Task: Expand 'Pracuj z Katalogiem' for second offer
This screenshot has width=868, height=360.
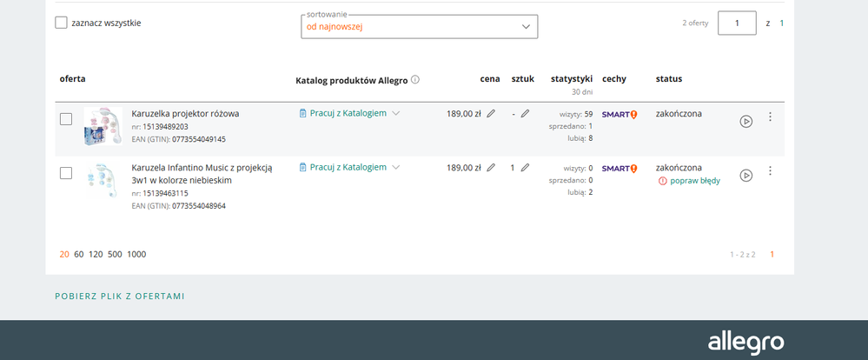Action: (x=349, y=168)
